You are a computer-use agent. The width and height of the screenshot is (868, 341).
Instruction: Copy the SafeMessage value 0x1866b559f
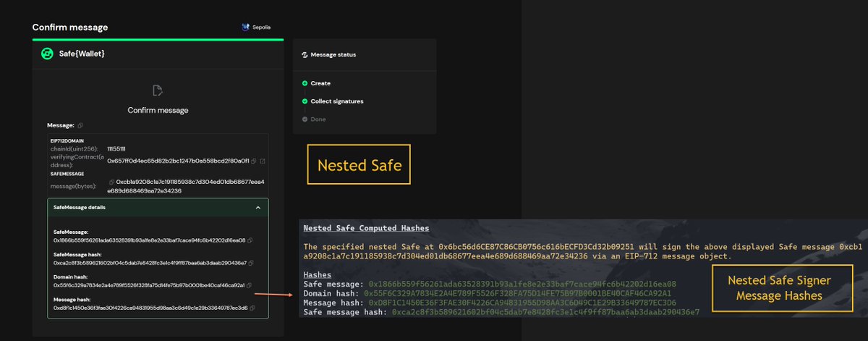tap(250, 240)
